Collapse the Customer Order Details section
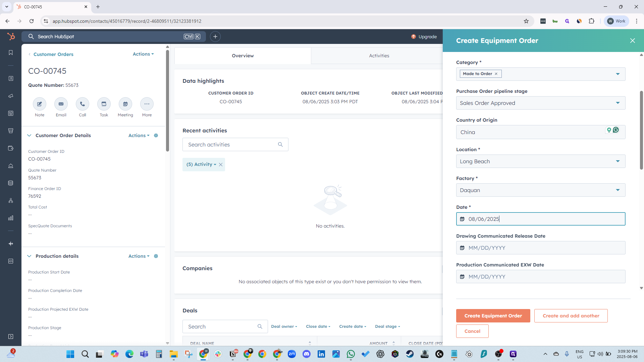This screenshot has height=362, width=644. pos(29,135)
